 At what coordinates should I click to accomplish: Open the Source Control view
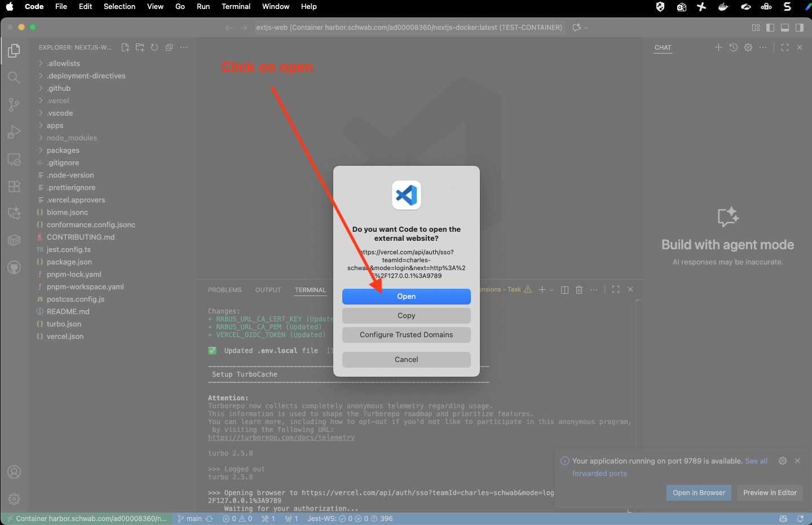(x=14, y=105)
